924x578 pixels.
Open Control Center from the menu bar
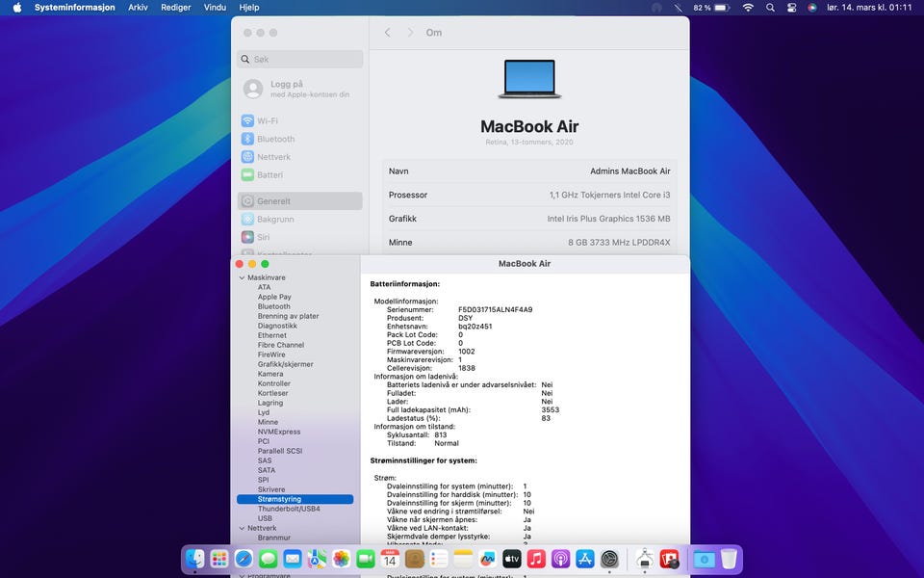(791, 8)
